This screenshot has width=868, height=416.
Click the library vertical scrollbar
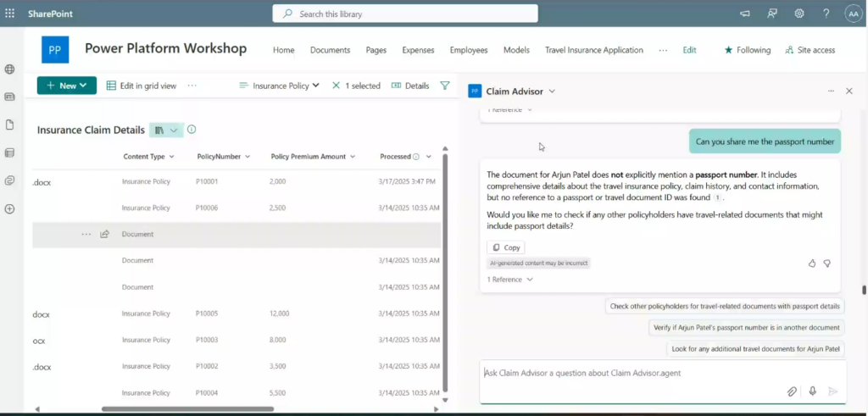point(445,272)
